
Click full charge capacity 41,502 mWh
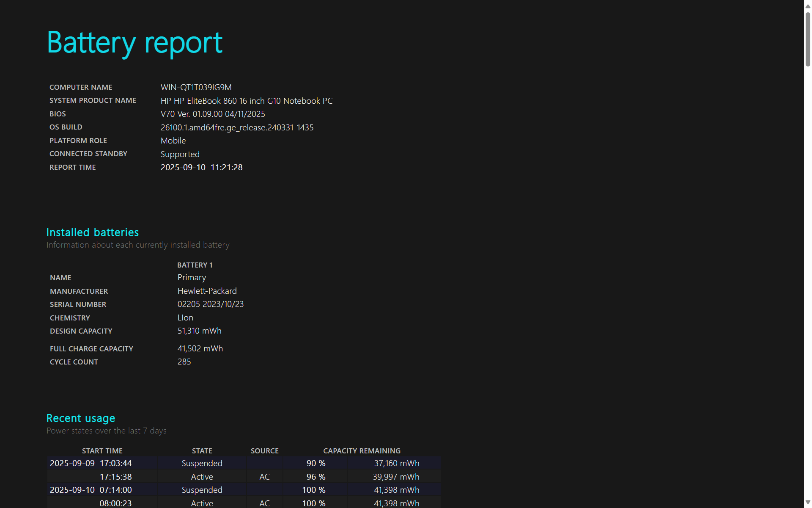200,348
